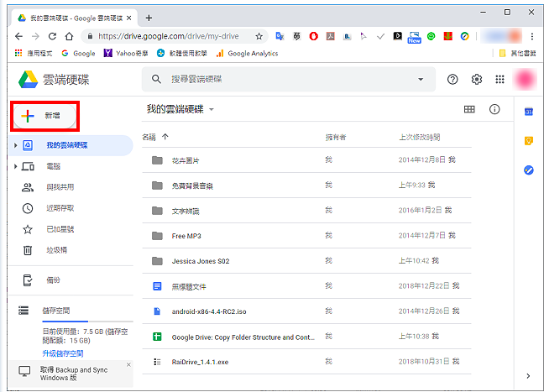Select the Free MP3 folder
Image resolution: width=544 pixels, height=392 pixels.
pyautogui.click(x=306, y=236)
